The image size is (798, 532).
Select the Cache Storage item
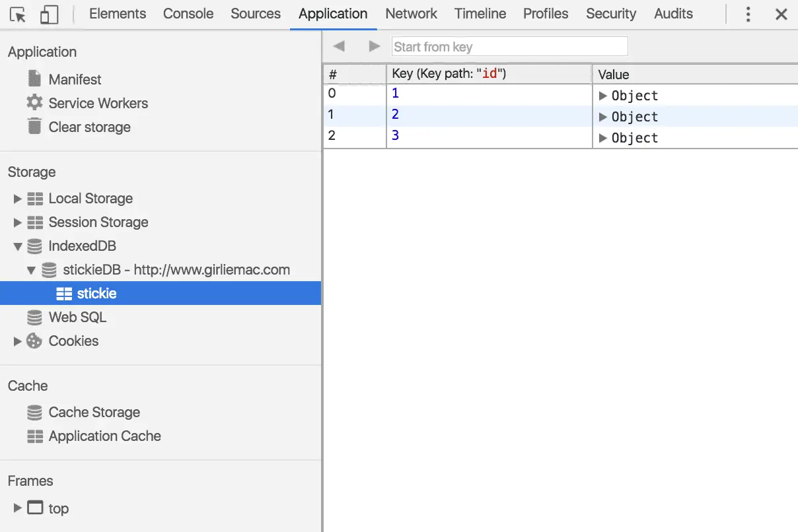point(84,413)
